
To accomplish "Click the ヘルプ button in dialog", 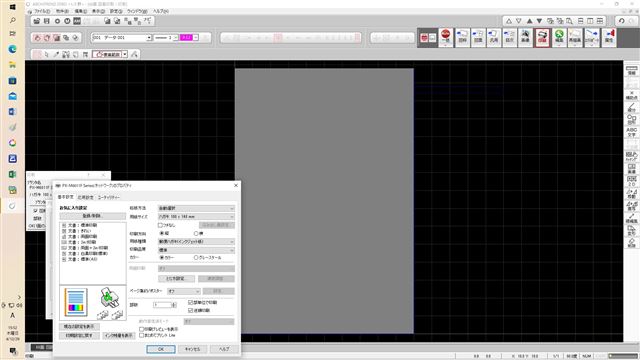I will [x=224, y=349].
